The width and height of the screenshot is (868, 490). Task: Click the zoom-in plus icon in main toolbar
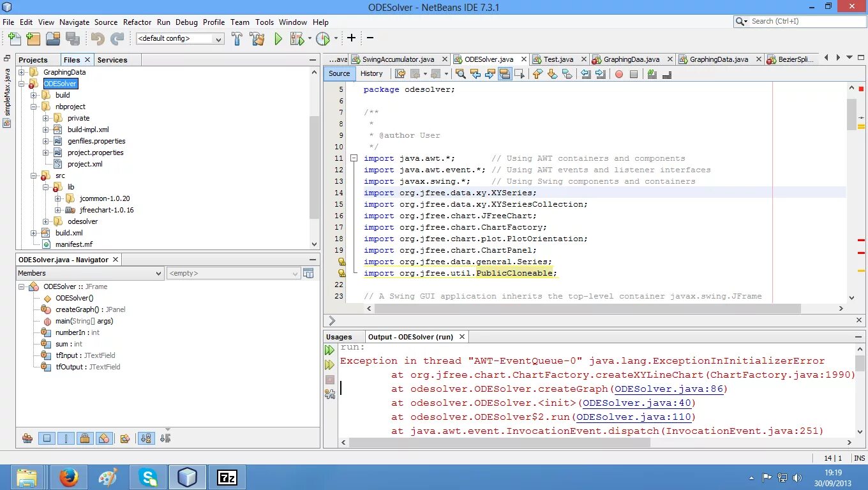point(351,38)
